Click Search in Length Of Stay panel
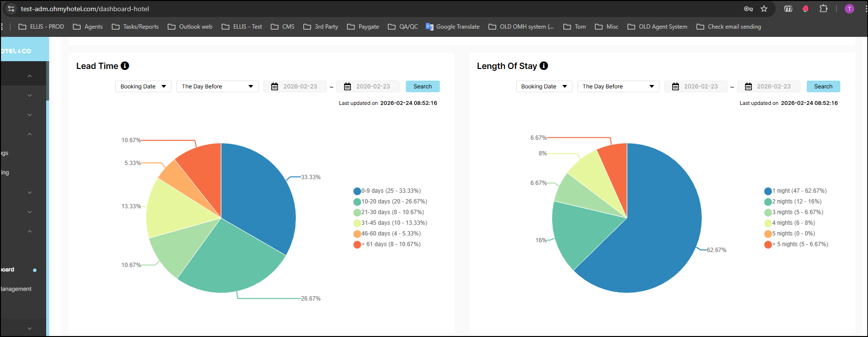The height and width of the screenshot is (337, 868). coord(823,86)
